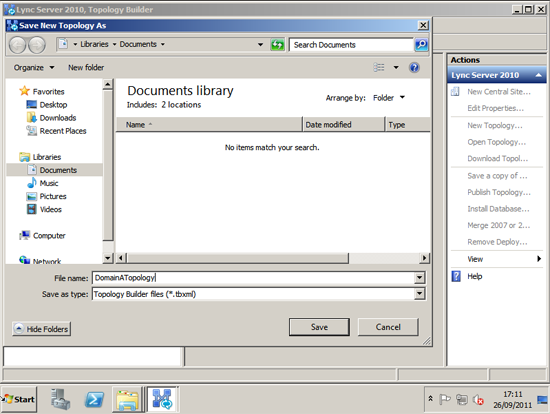Click the Hide Folders button

(x=41, y=329)
